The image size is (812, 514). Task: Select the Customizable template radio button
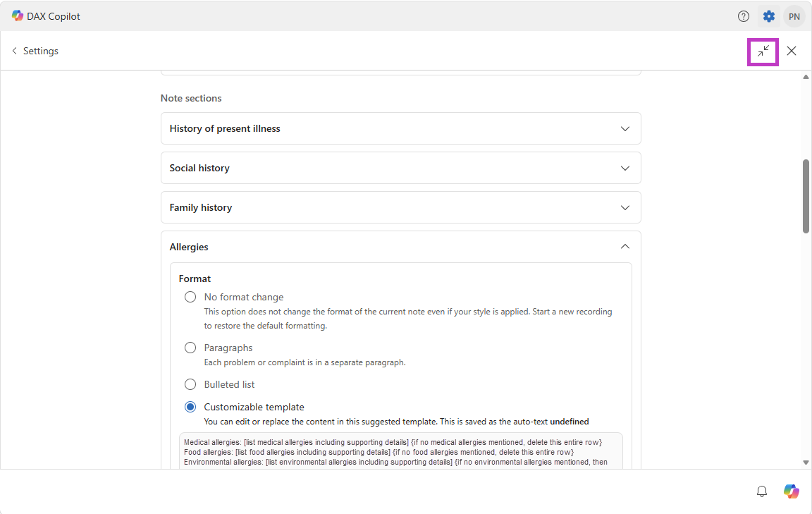pyautogui.click(x=190, y=408)
